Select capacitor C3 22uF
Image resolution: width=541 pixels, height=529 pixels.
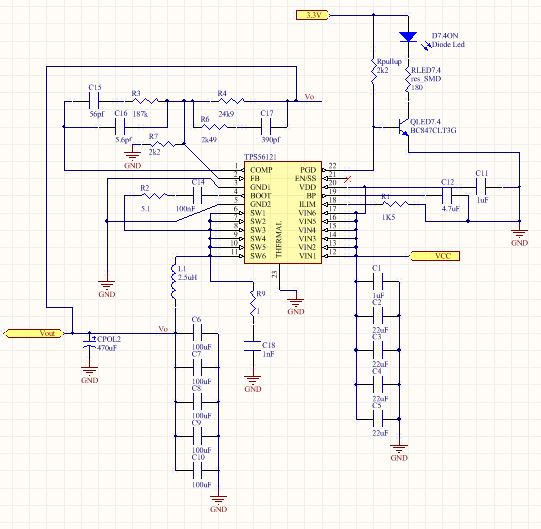pos(378,350)
